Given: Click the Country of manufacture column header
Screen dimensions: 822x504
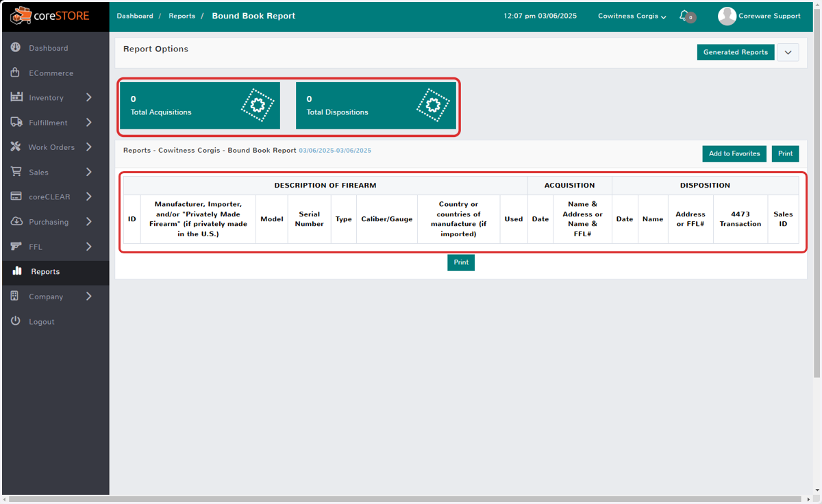Looking at the screenshot, I should click(459, 219).
